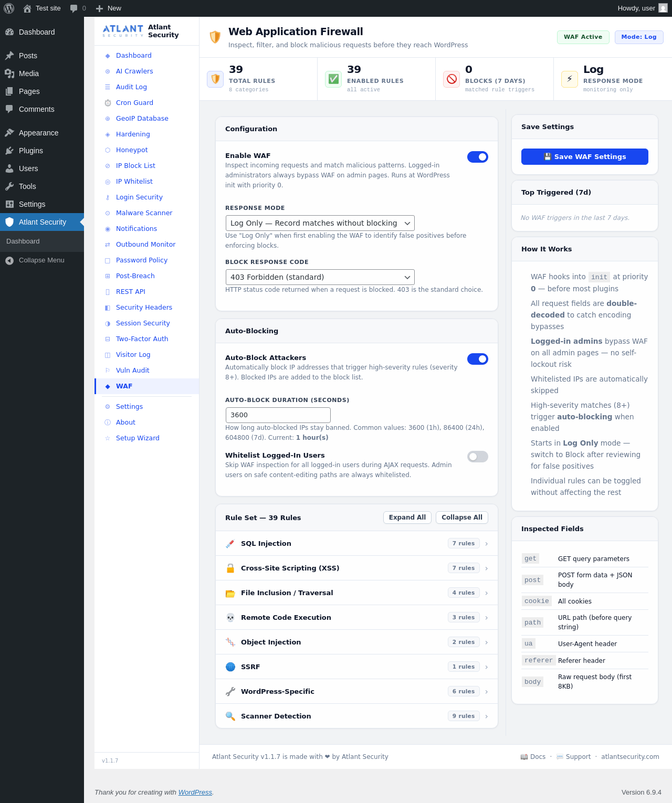
Task: Expand the Remote Code Execution chevron
Action: tap(487, 618)
